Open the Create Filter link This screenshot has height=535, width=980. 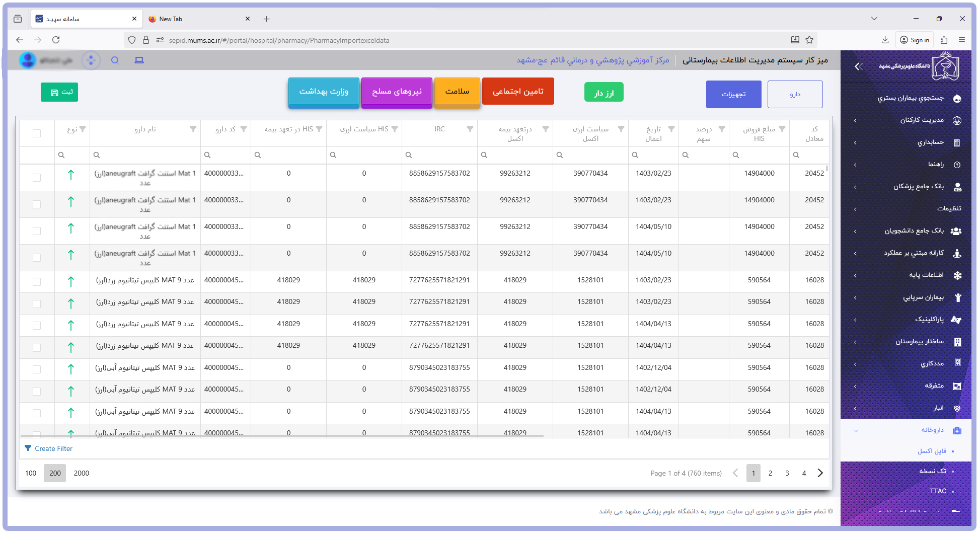[49, 448]
